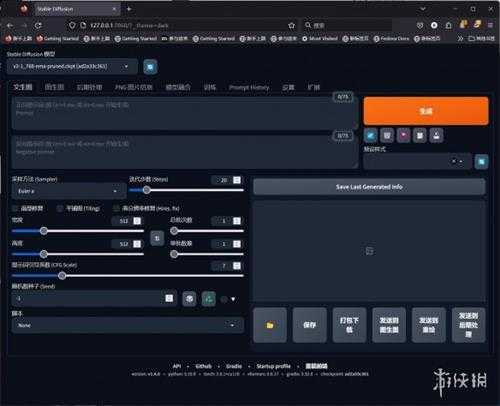Open the Most Visited bookmark
500x406 pixels.
pyautogui.click(x=320, y=39)
